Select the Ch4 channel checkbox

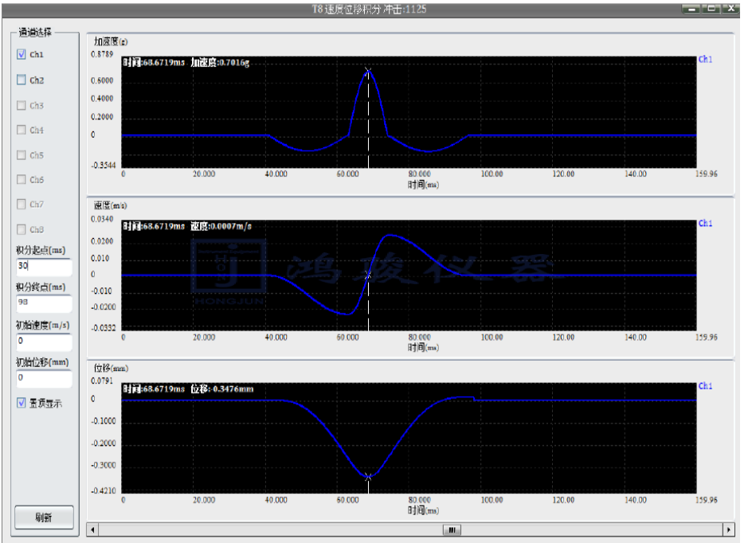click(22, 130)
